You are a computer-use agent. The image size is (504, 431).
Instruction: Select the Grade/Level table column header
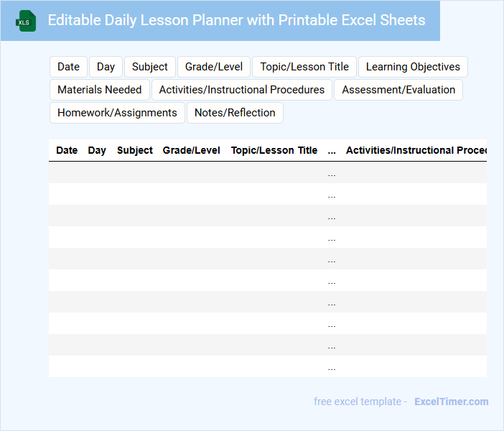pos(192,150)
